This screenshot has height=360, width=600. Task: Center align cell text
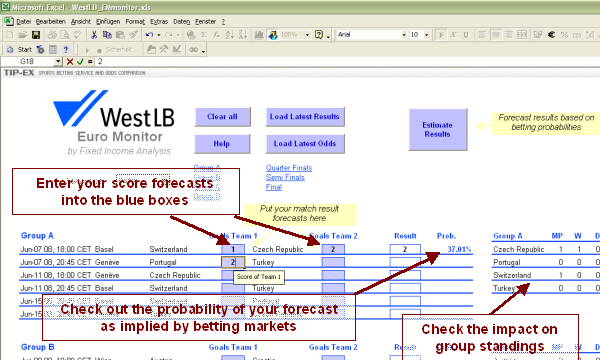click(496, 35)
